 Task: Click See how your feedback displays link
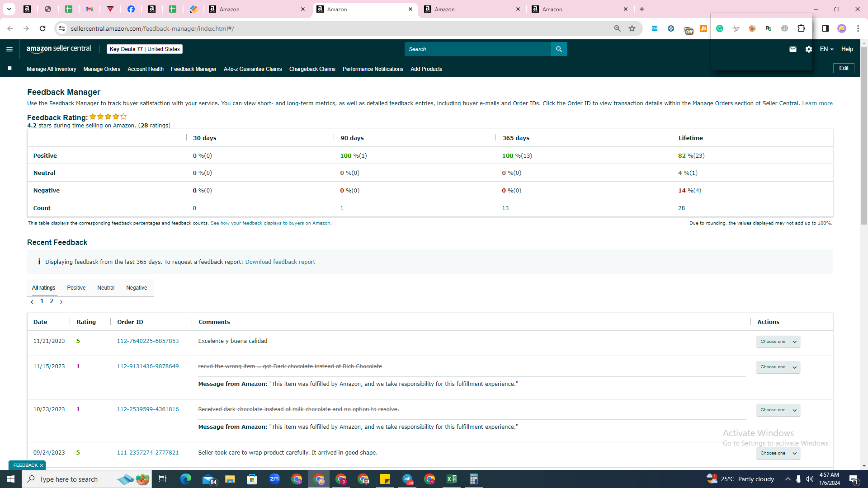coord(270,223)
